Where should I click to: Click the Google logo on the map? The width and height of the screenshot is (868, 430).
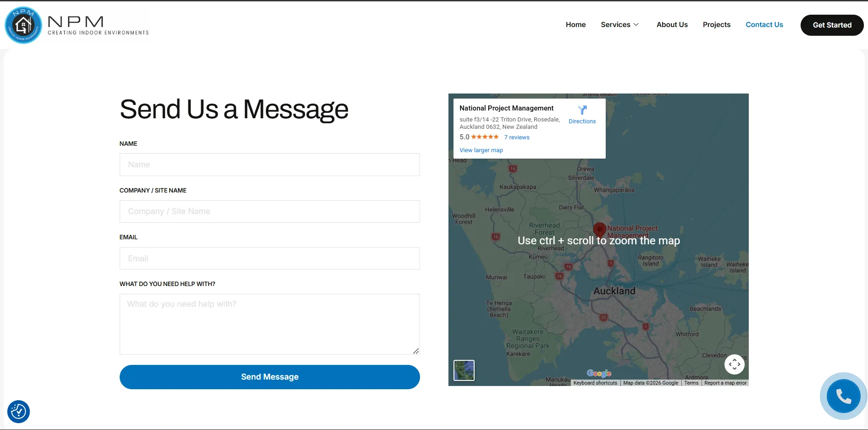599,373
